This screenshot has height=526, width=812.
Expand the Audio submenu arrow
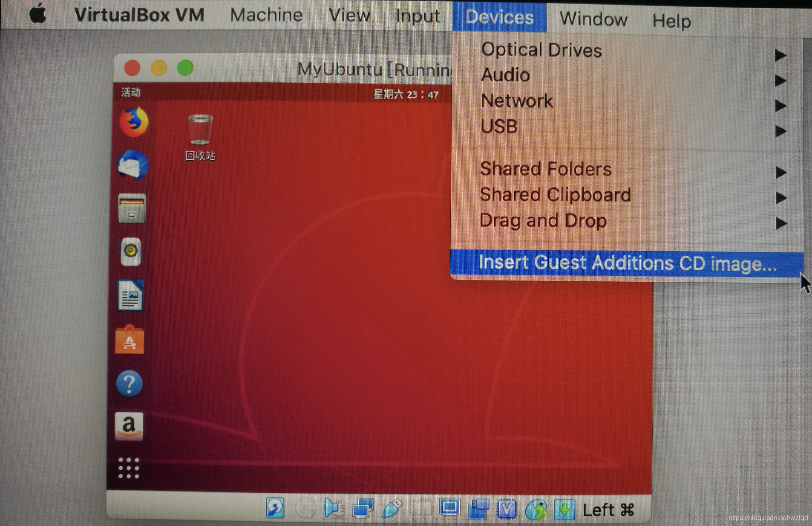point(780,80)
